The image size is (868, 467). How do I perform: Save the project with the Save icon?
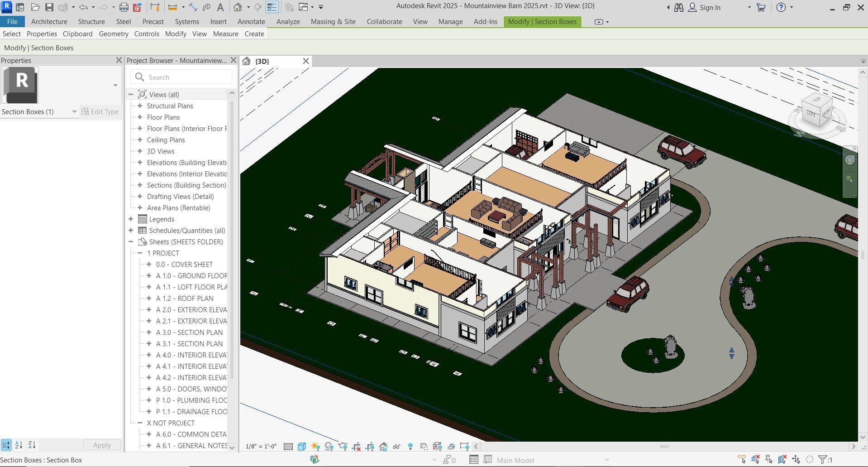tap(49, 7)
